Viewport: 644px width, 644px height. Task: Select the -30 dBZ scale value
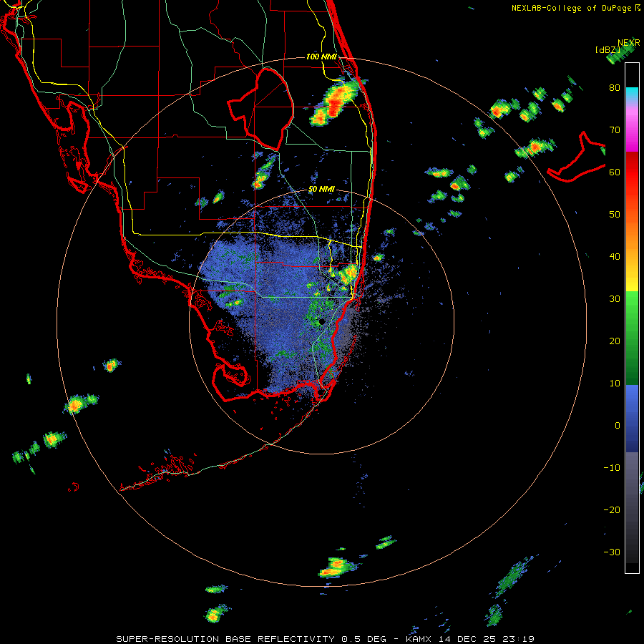tap(612, 552)
